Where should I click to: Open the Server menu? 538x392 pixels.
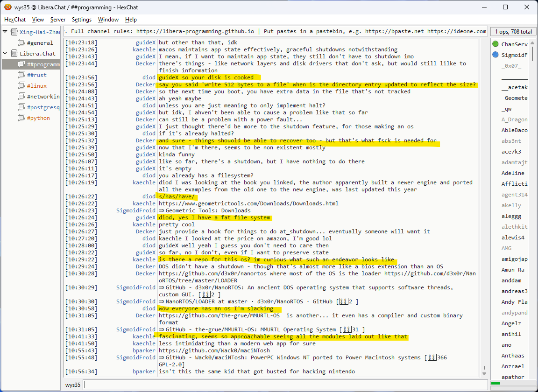(x=58, y=20)
